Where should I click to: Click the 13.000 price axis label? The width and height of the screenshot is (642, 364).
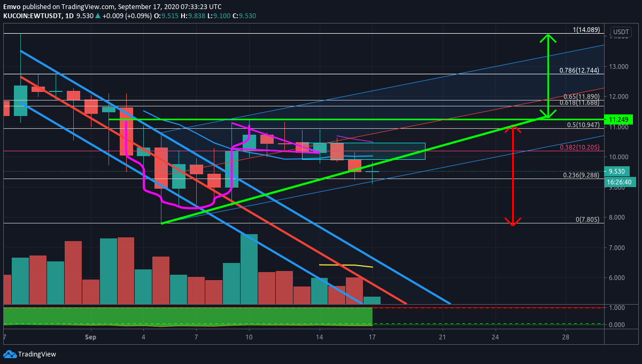coord(618,66)
